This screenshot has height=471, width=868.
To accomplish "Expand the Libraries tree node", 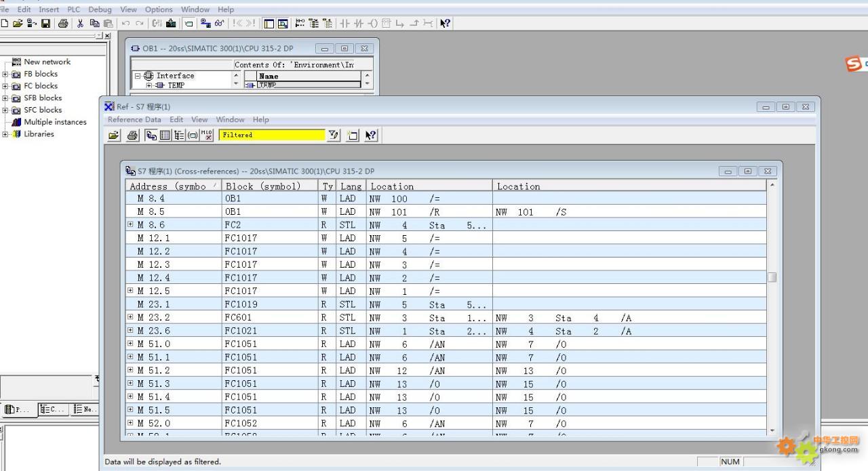I will [5, 134].
